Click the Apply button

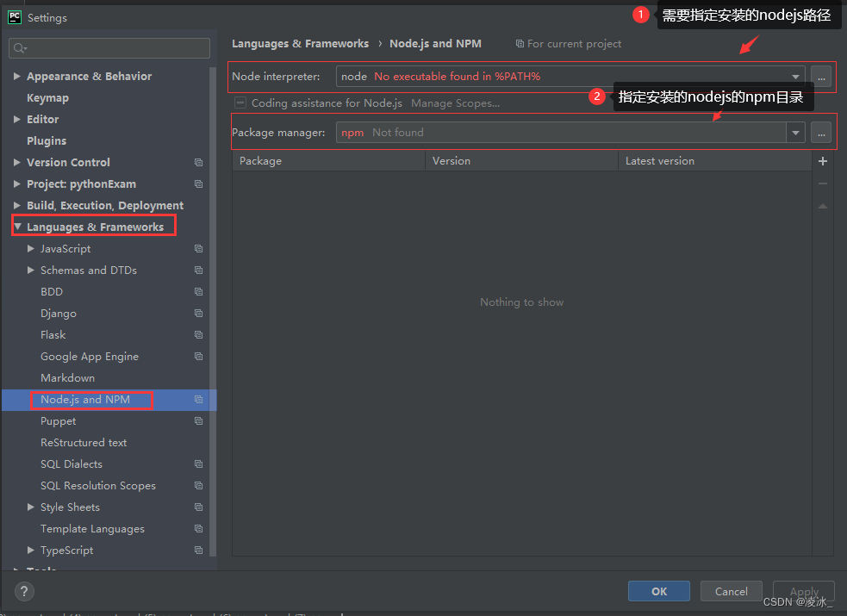tap(804, 591)
